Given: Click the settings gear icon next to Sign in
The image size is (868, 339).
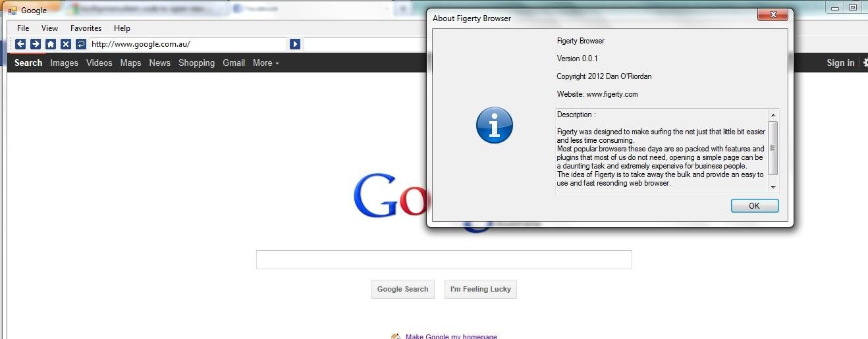Looking at the screenshot, I should (864, 63).
